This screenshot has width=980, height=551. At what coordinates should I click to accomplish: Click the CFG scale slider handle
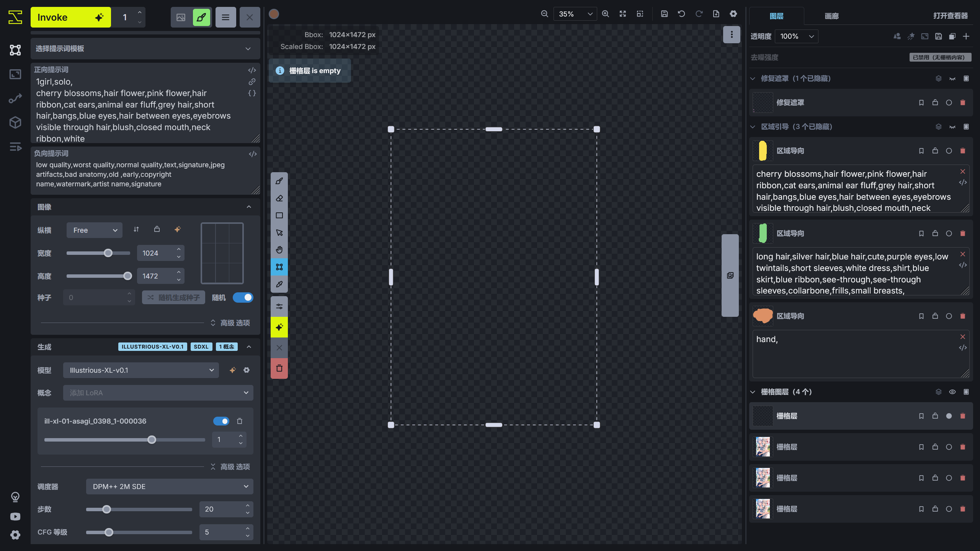click(109, 532)
